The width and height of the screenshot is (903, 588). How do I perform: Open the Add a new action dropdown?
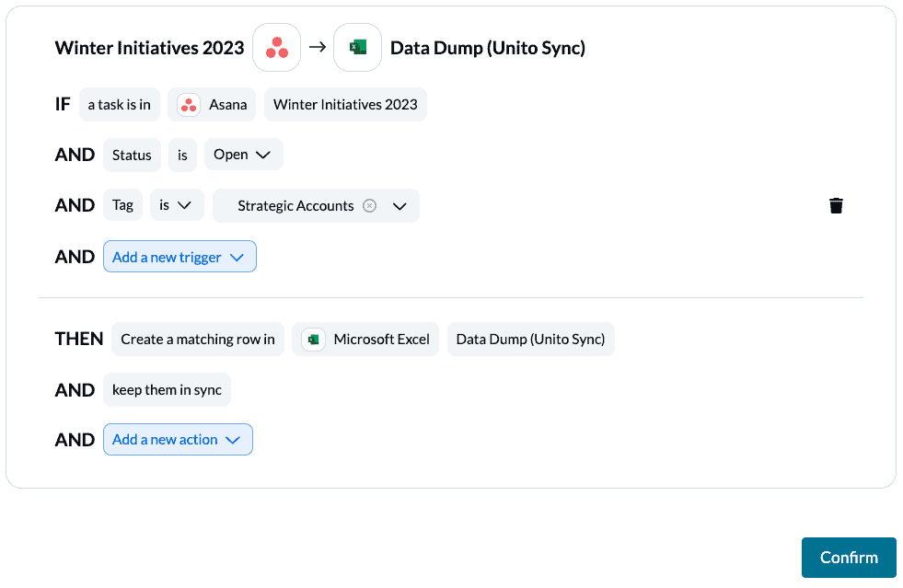click(x=178, y=440)
